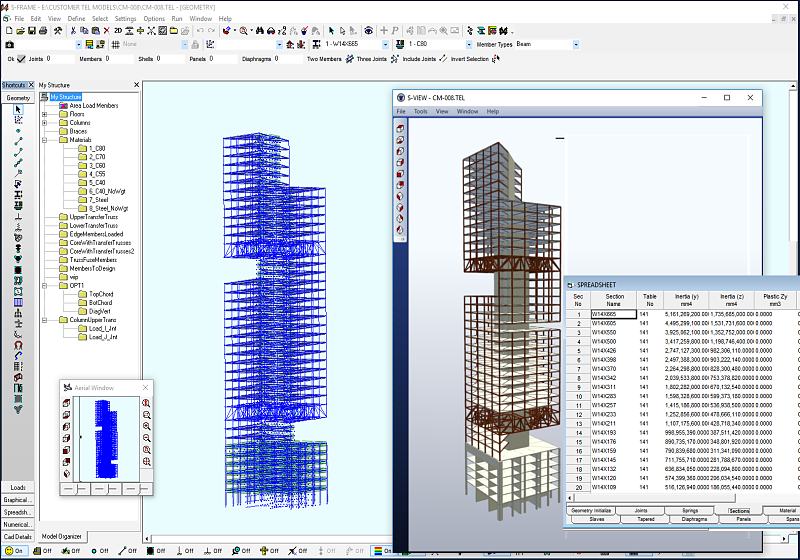
Task: Click the Loads shortcut button
Action: coord(18,487)
